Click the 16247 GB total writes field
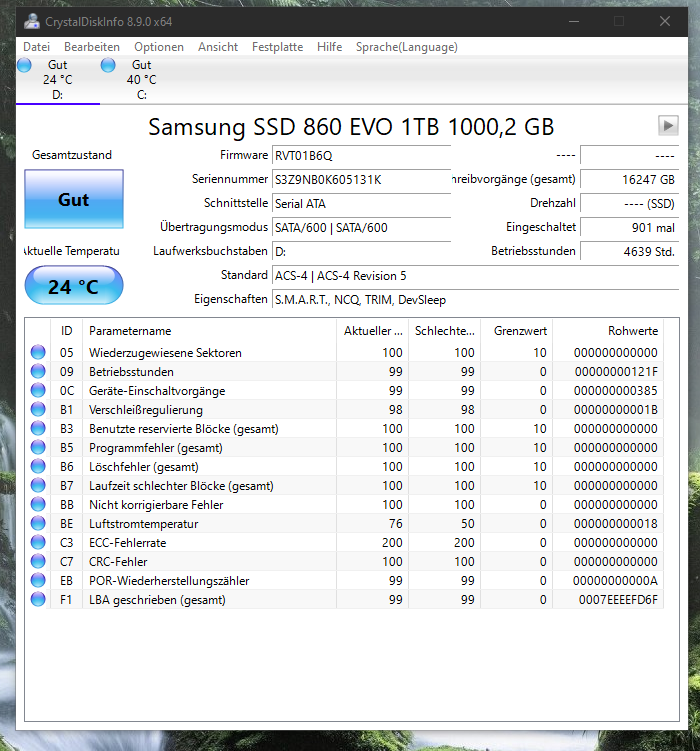700x751 pixels. click(x=630, y=179)
